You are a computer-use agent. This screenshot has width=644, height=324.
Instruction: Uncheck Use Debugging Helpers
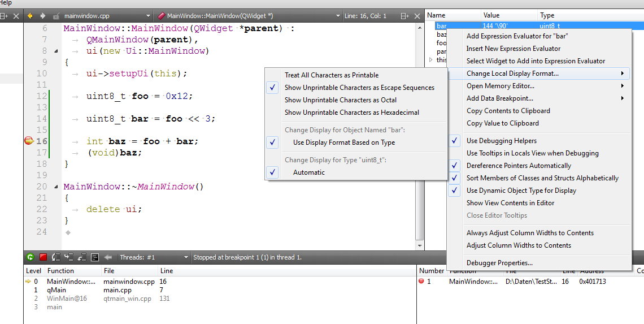tap(501, 141)
